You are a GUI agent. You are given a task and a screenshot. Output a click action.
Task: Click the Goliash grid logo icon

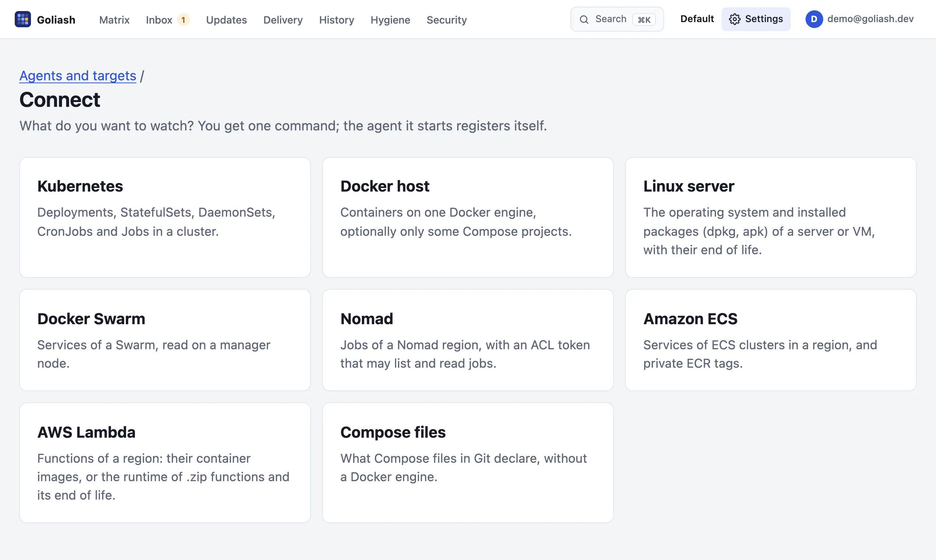click(x=22, y=19)
